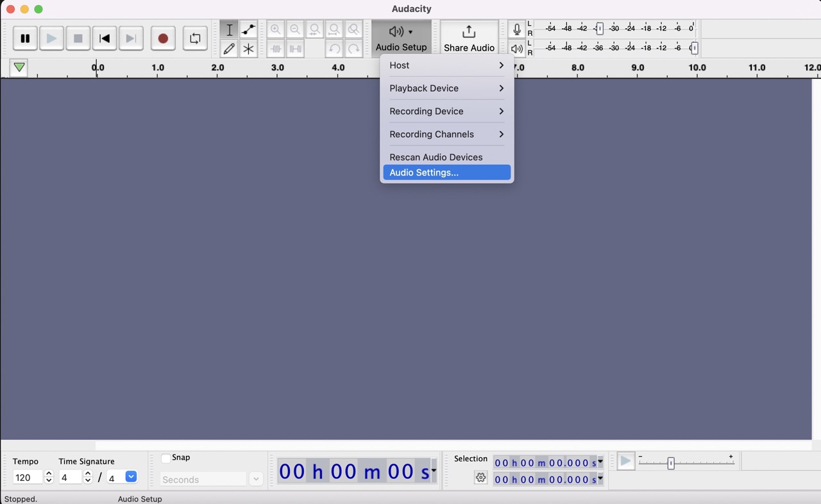Image resolution: width=821 pixels, height=504 pixels.
Task: Open the Audio Setup toolbar button
Action: 402,38
